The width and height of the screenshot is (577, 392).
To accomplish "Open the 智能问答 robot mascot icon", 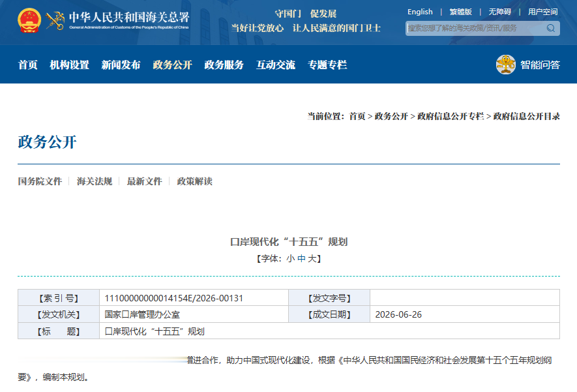I will [506, 65].
